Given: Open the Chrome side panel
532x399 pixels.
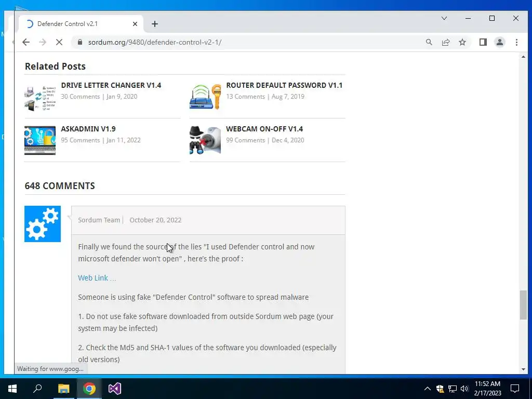Looking at the screenshot, I should point(483,42).
